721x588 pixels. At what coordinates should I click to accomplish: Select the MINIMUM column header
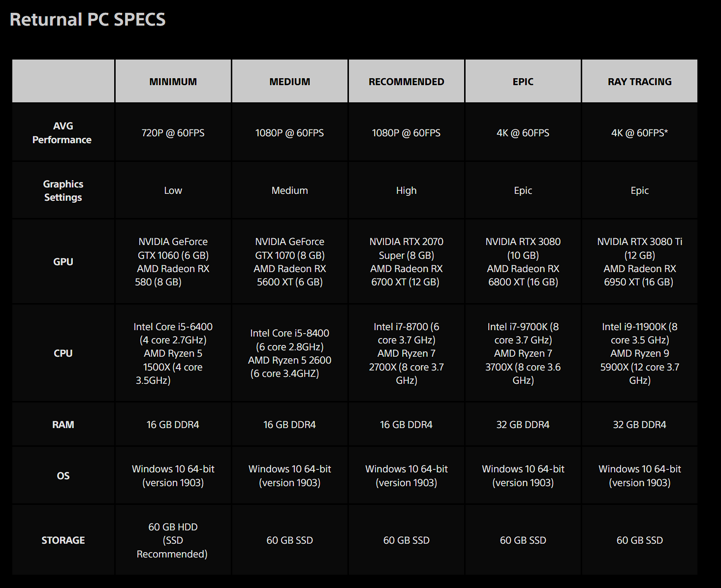173,82
